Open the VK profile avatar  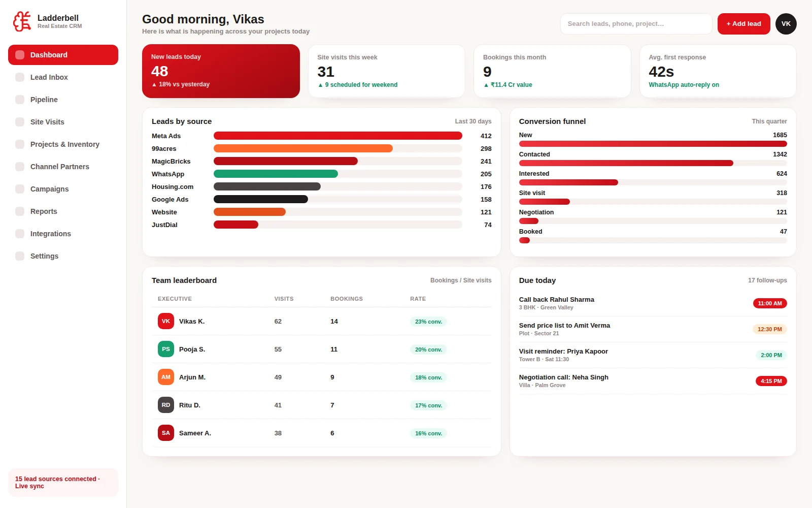(x=786, y=24)
